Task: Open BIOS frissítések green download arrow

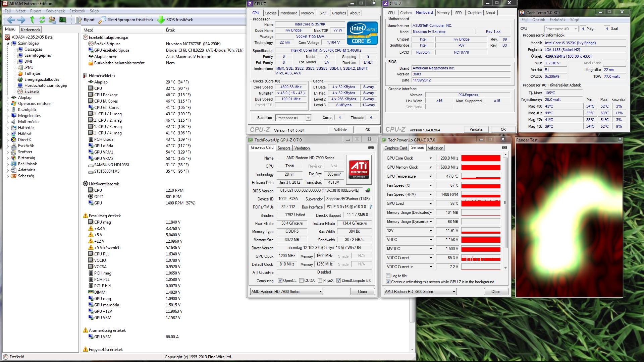Action: pyautogui.click(x=175, y=20)
